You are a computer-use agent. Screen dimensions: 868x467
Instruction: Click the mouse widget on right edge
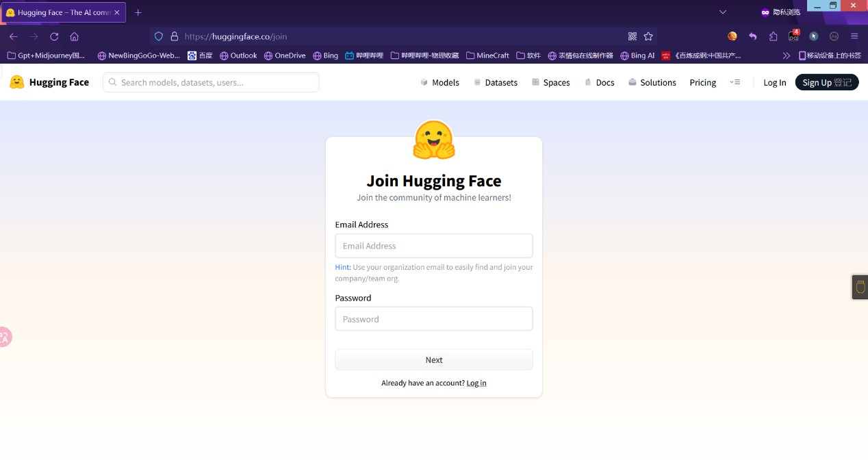[x=860, y=287]
